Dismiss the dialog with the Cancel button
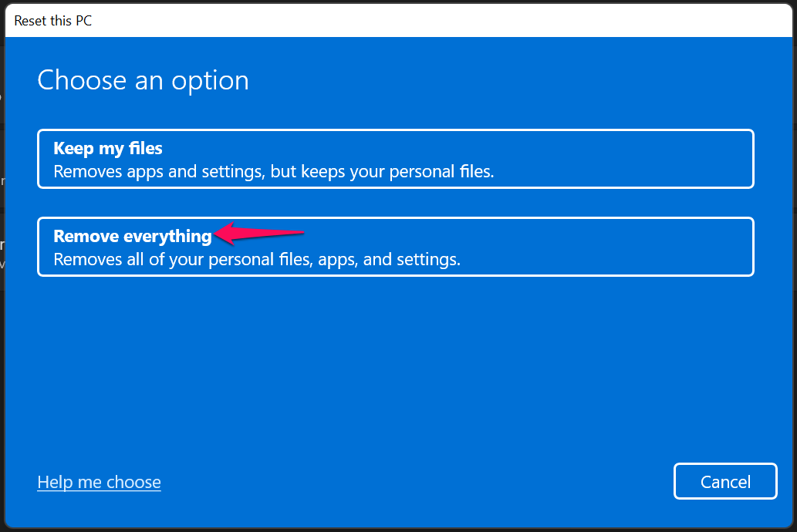This screenshot has height=532, width=797. click(x=724, y=480)
